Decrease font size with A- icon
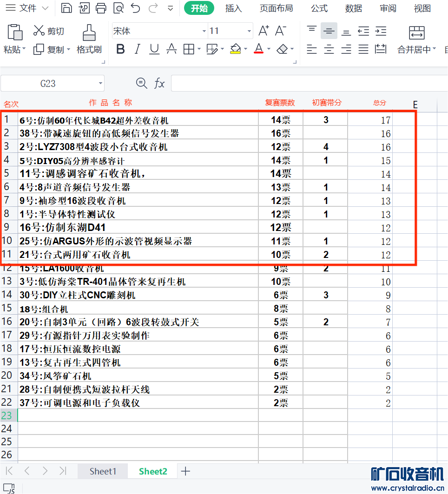The width and height of the screenshot is (448, 494). (x=280, y=31)
